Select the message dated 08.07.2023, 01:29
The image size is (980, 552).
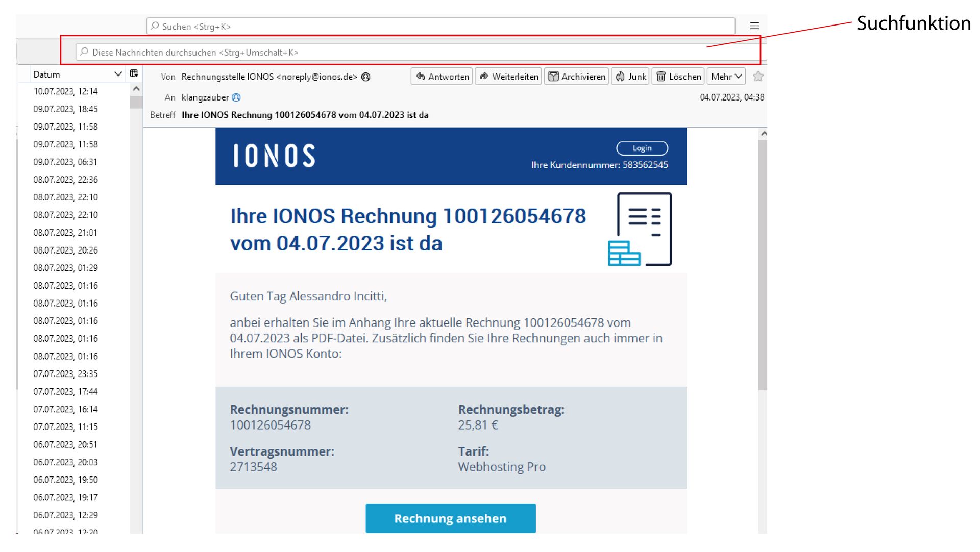[x=66, y=268]
